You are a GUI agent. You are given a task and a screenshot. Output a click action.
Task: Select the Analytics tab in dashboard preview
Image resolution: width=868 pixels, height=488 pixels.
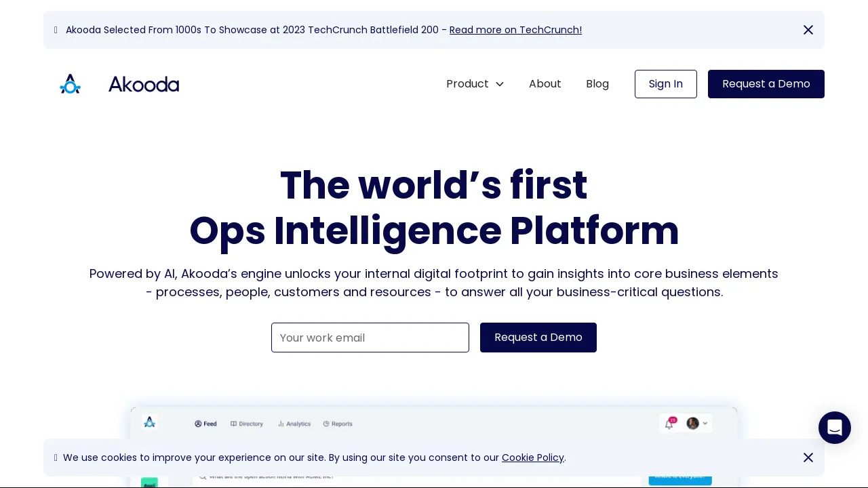[x=294, y=424]
